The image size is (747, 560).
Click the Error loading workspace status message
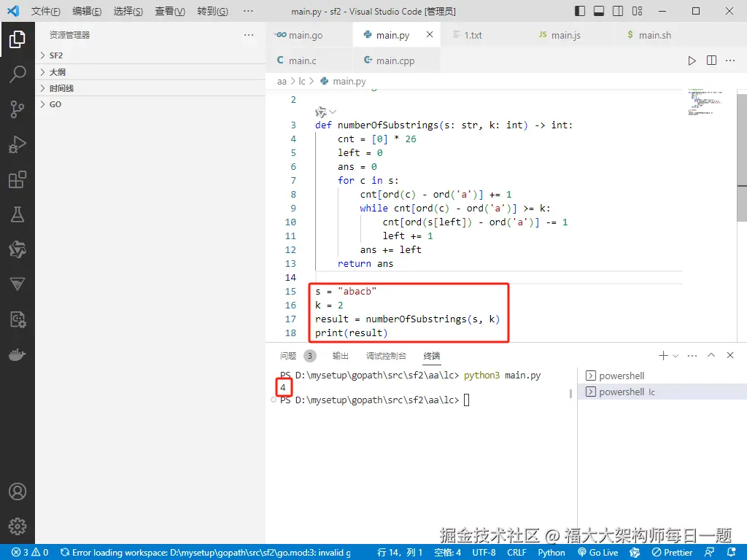[205, 553]
